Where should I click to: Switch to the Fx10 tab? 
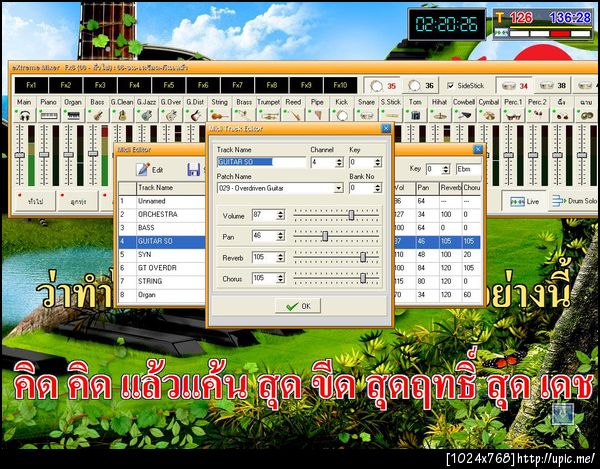340,85
